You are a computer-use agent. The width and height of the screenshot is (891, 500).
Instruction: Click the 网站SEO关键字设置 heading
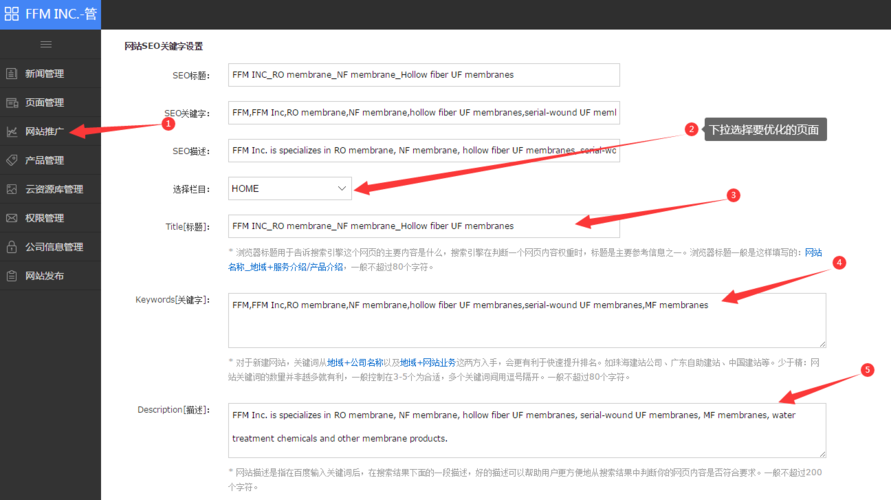coord(164,46)
